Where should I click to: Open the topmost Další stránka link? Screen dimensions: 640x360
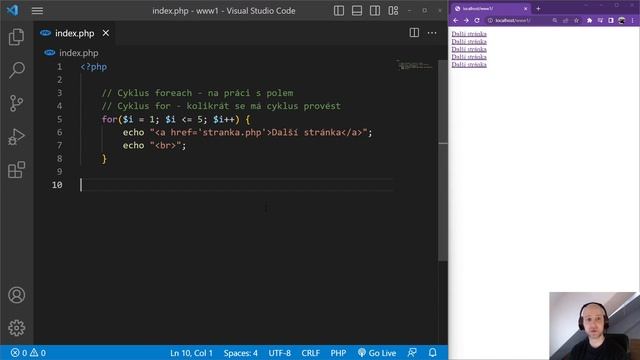point(469,34)
